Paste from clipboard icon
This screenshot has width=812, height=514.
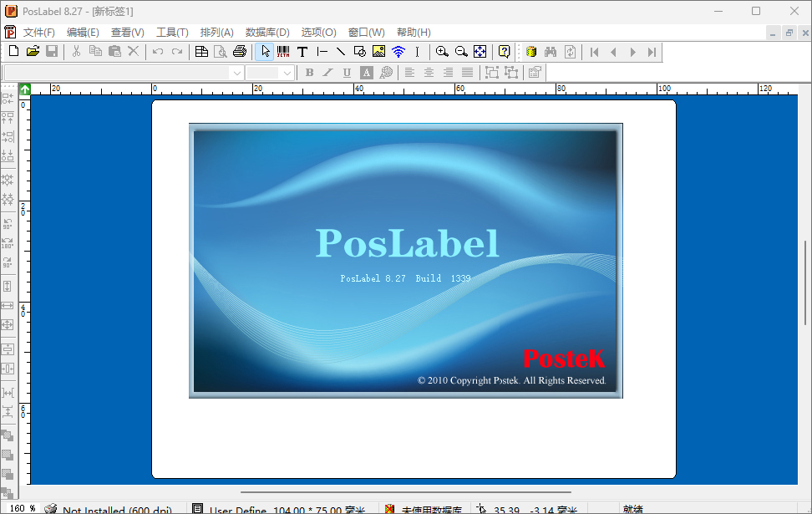pos(114,51)
